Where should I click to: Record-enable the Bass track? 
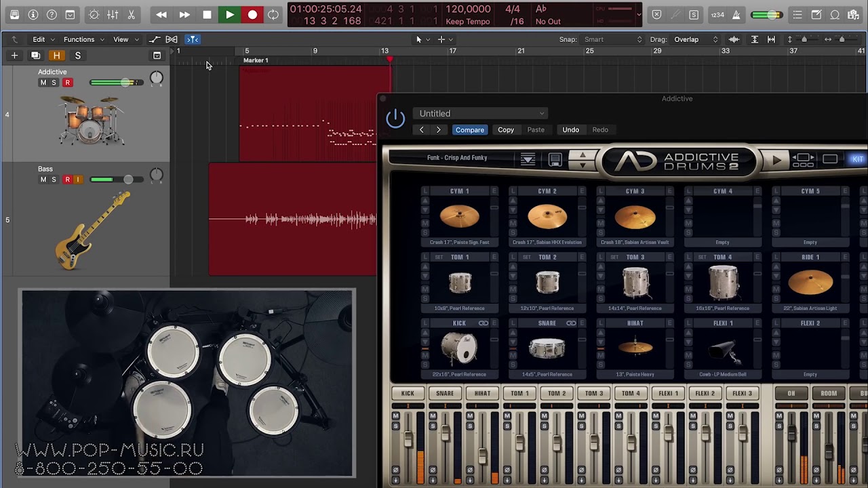[67, 180]
